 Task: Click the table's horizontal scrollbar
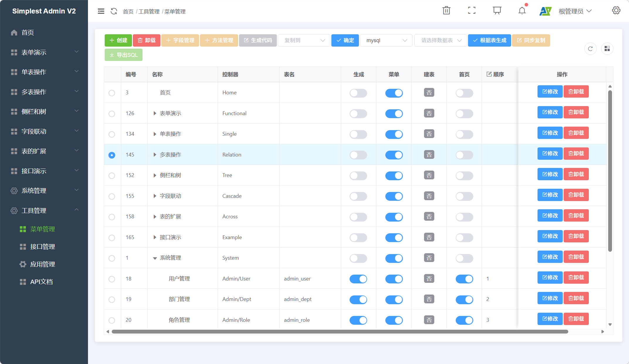(x=340, y=332)
